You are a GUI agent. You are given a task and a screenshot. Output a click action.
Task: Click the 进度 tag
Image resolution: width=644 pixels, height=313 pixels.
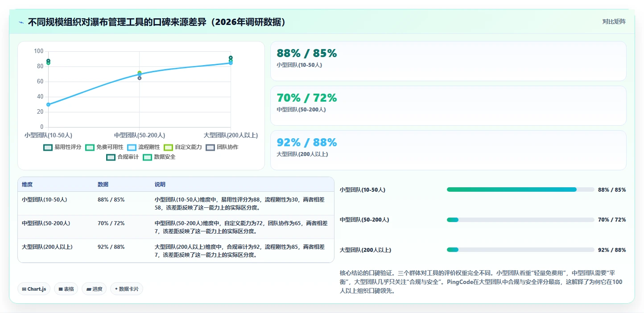[x=94, y=289]
